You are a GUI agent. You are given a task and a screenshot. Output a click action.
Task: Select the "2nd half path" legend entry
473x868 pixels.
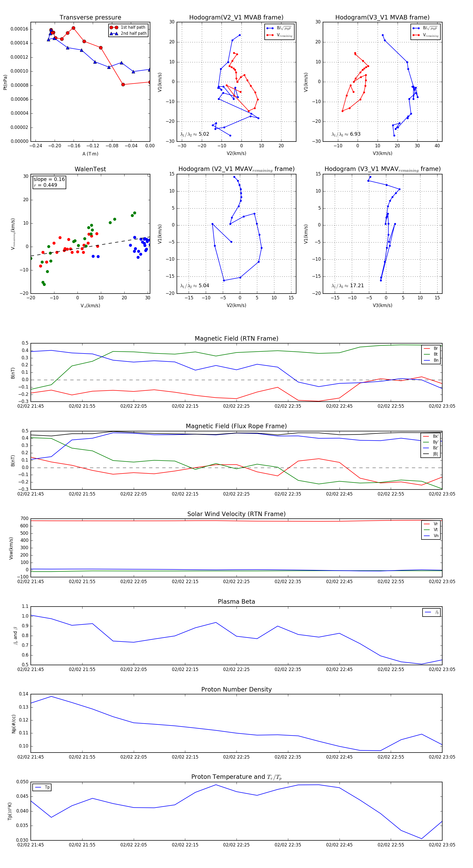[x=128, y=33]
